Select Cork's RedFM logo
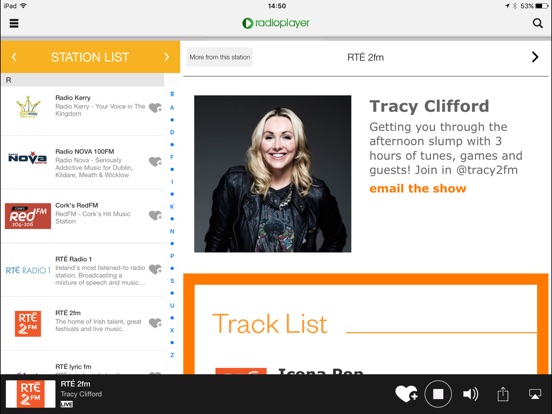The width and height of the screenshot is (552, 414). 28,216
